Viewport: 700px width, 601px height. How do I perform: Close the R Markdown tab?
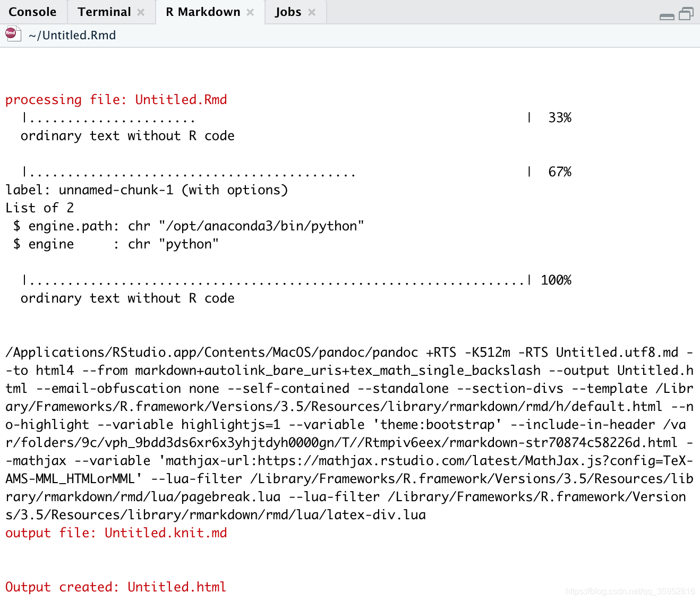point(250,12)
